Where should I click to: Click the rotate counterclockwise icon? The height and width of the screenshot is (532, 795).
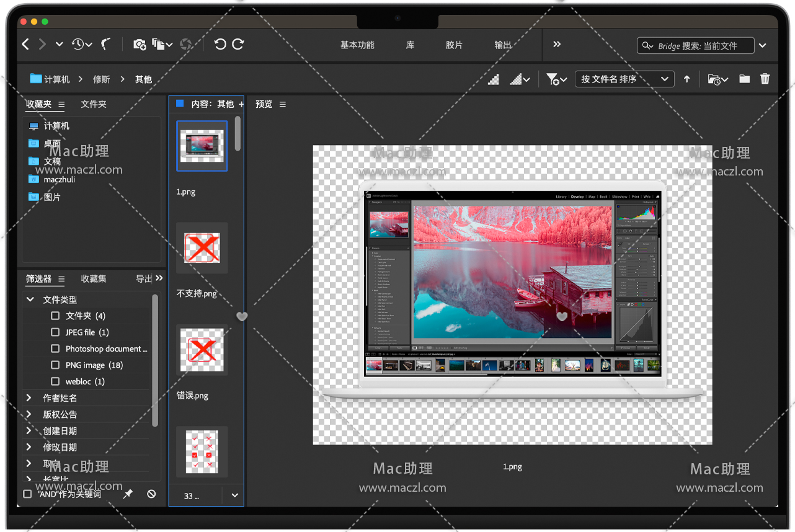[220, 44]
